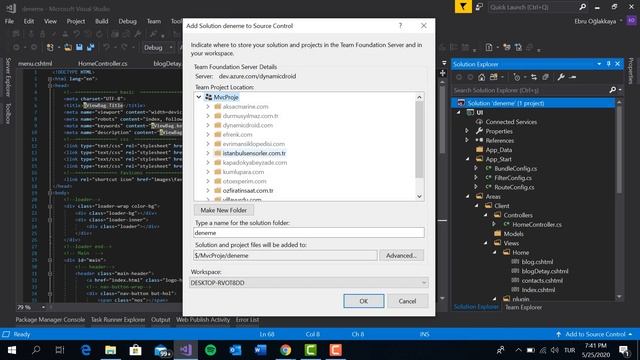Screen dimensions: 640x360
Task: Open the Edit menu
Action: coord(29,21)
